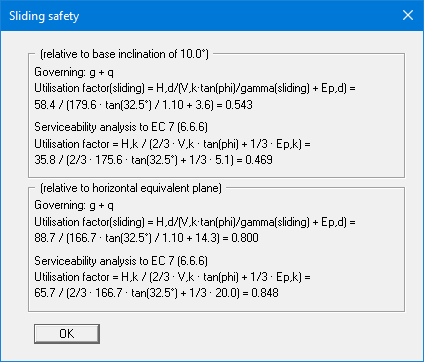
Task: Select the 0.469 result value
Action: click(x=259, y=160)
